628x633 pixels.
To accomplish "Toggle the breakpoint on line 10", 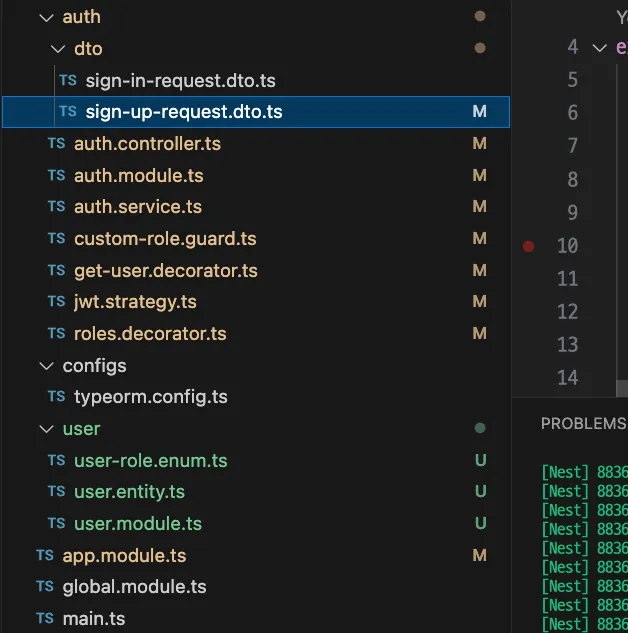I will coord(529,246).
